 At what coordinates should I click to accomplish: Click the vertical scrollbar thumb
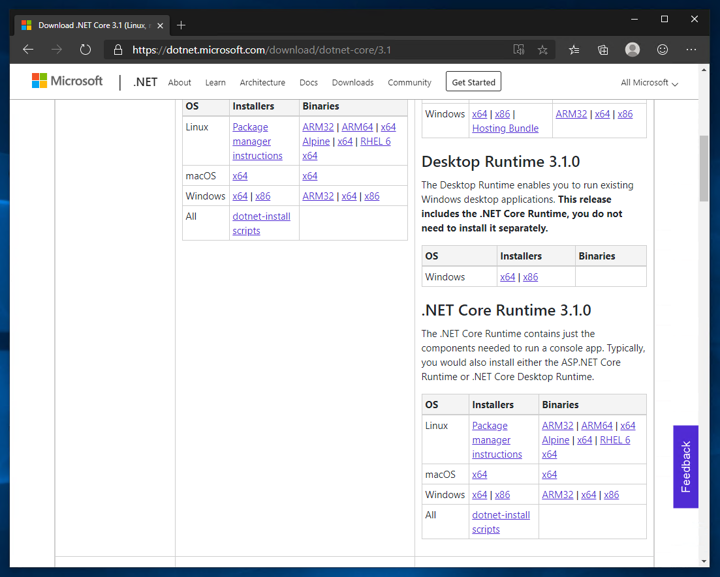(704, 168)
